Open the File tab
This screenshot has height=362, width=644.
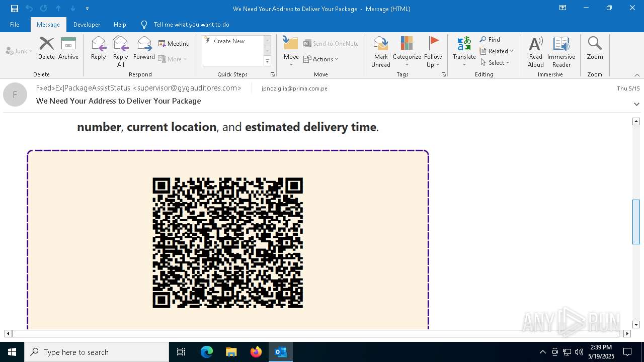15,24
